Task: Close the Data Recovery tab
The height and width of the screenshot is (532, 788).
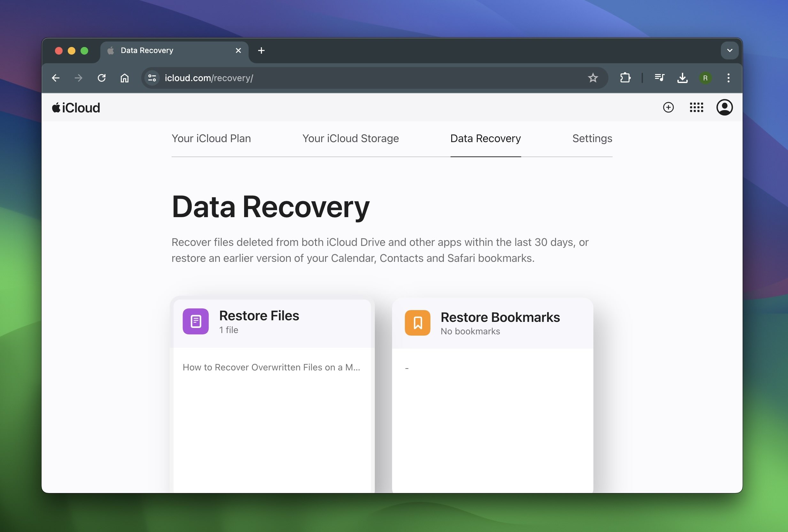Action: coord(238,50)
